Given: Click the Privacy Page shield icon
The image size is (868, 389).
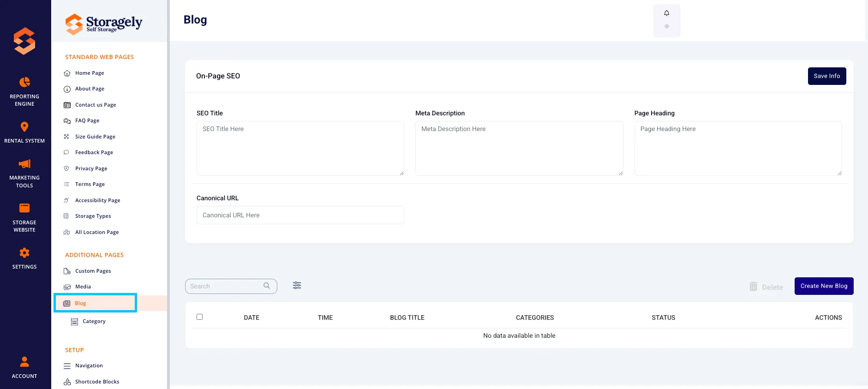Looking at the screenshot, I should pyautogui.click(x=66, y=168).
